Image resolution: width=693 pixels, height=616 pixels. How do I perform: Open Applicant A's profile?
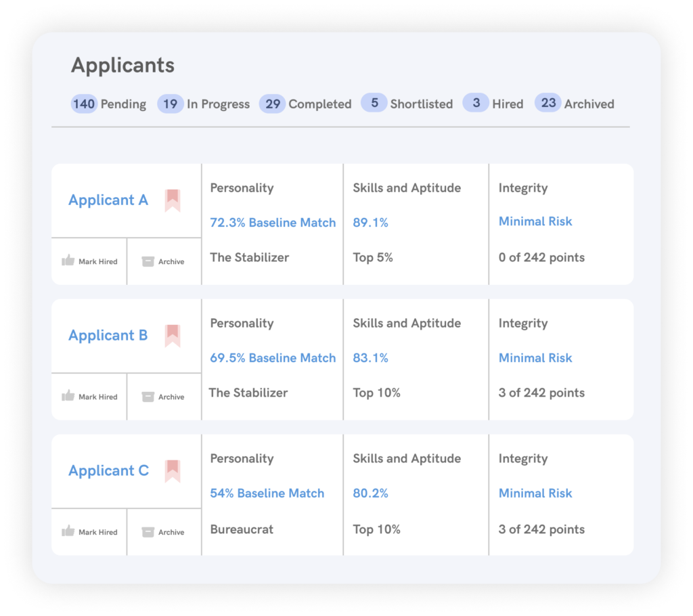tap(108, 200)
